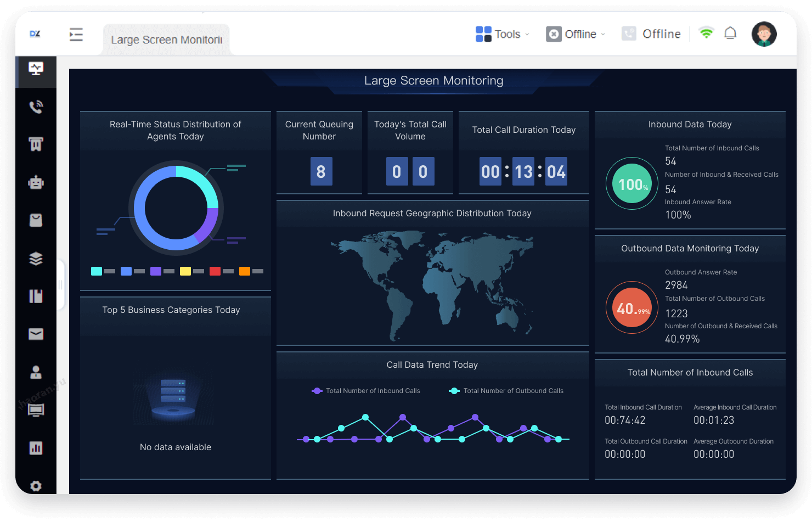Image resolution: width=812 pixels, height=527 pixels.
Task: Select the contacts person icon in sidebar
Action: (36, 372)
